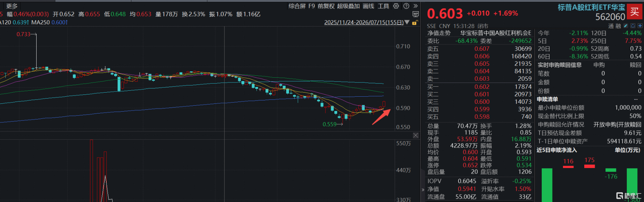Viewport: 644px width, 202px height.
Task: Click the 今年 return -2.11%
Action: 579,33
